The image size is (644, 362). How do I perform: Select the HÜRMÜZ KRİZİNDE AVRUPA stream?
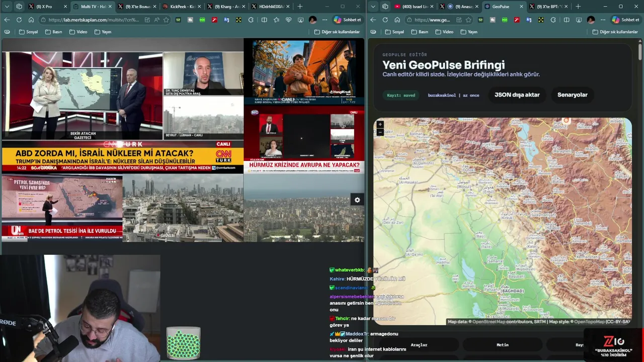pyautogui.click(x=304, y=140)
